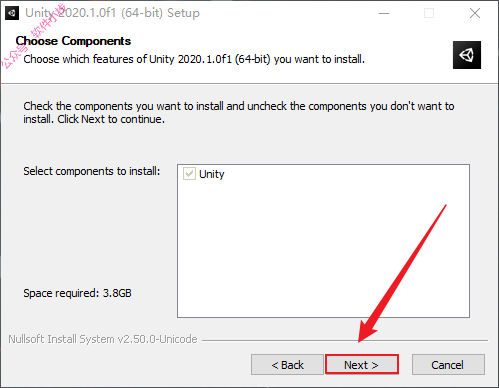Close the Unity Setup window

(x=475, y=13)
